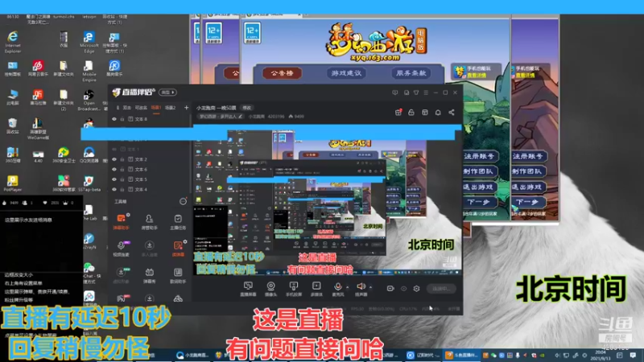Open the 读弹幕 tool
The width and height of the screenshot is (644, 362).
point(178,248)
